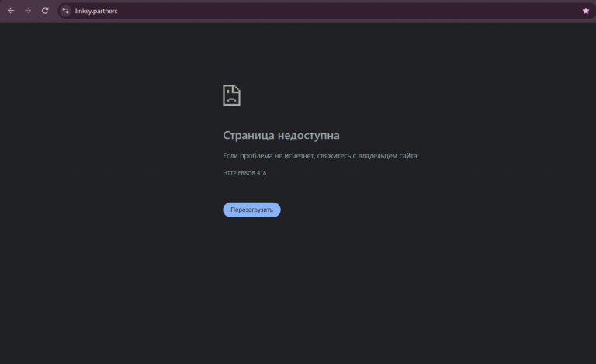The width and height of the screenshot is (596, 364).
Task: Go back using the back arrow
Action: tap(11, 11)
